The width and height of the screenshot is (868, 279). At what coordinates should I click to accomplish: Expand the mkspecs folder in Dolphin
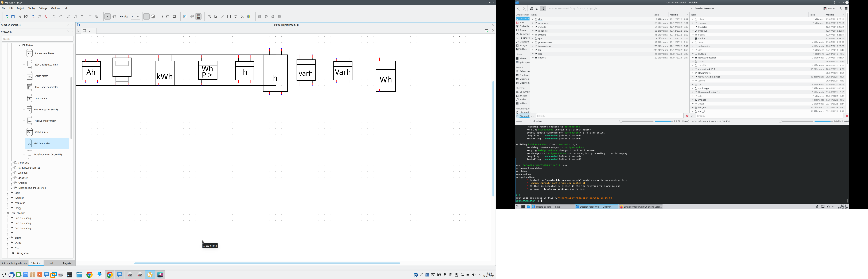pos(532,23)
